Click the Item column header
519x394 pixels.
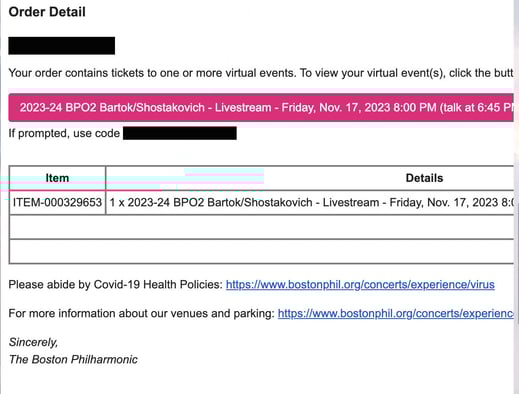coord(57,178)
